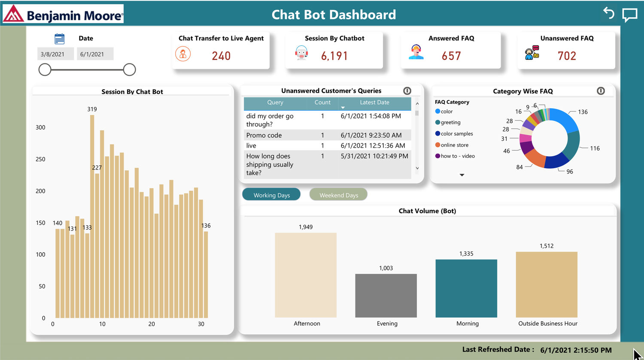Screen dimensions: 644x360
Task: Select the Weekend Days button
Action: (x=338, y=195)
